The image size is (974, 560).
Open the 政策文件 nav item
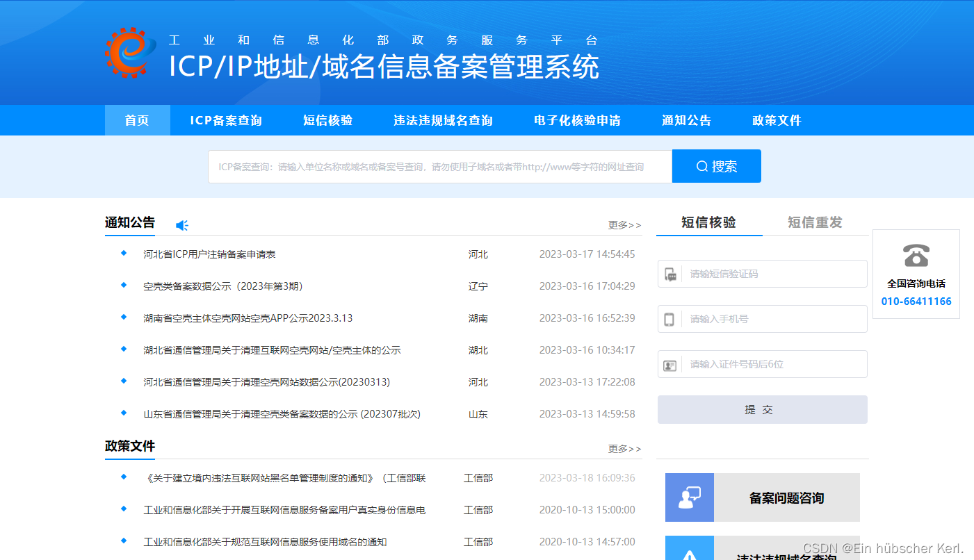coord(777,120)
